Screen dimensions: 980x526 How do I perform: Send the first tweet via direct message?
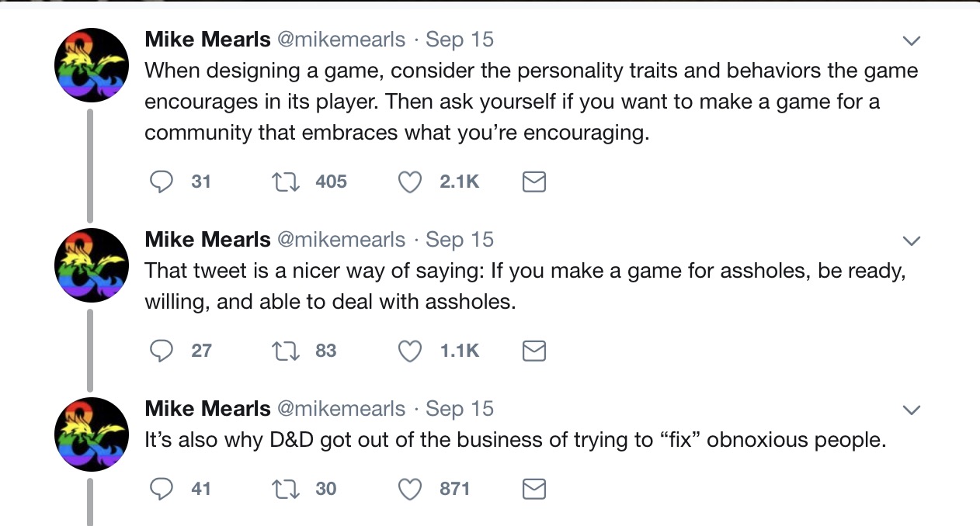coord(533,182)
